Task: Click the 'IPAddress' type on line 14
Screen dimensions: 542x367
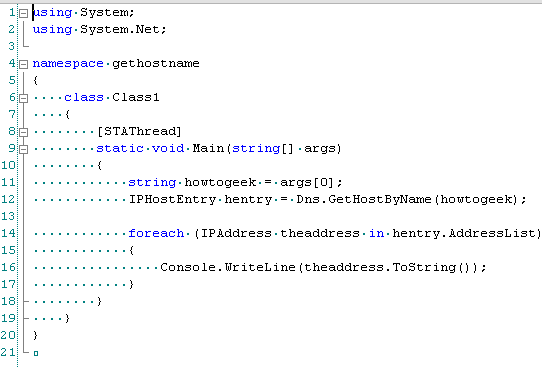Action: click(x=236, y=233)
